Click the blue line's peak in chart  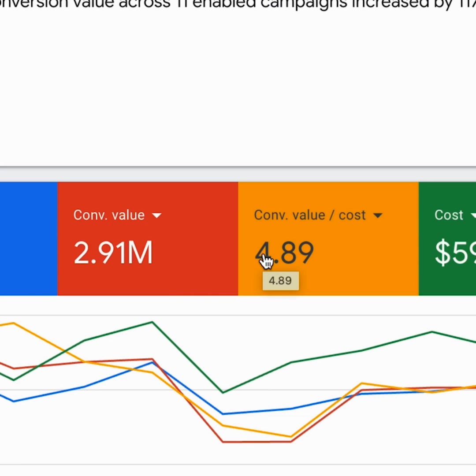(x=152, y=363)
